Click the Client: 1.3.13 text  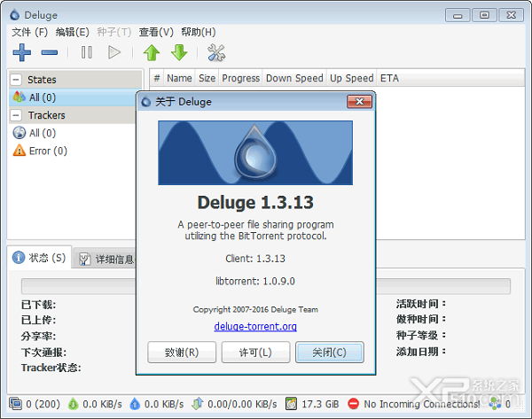tap(255, 259)
